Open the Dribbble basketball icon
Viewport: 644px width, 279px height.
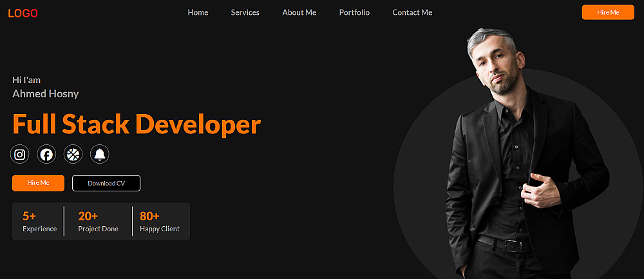(73, 155)
